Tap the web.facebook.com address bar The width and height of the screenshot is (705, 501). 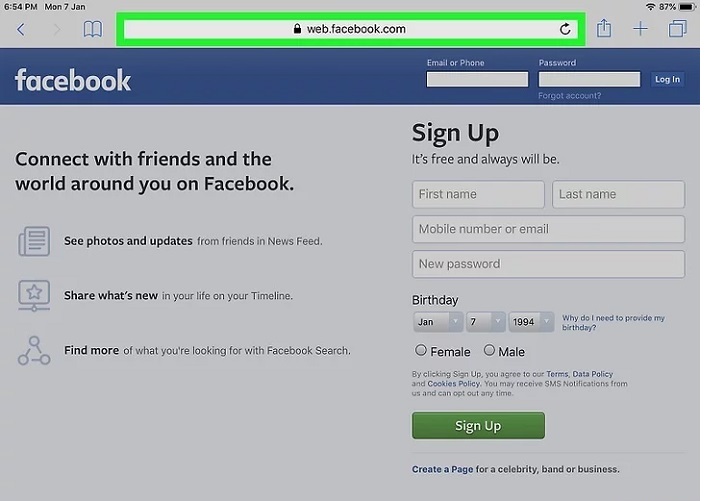pos(351,29)
